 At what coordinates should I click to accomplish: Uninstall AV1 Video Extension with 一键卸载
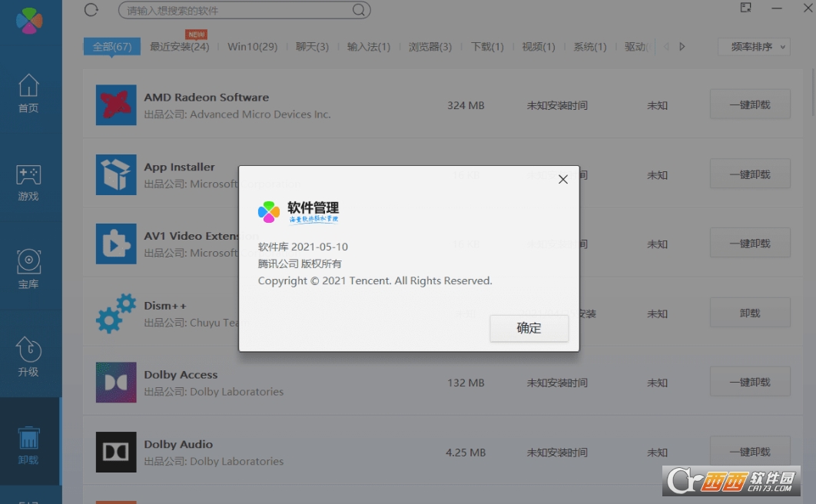[x=750, y=244]
